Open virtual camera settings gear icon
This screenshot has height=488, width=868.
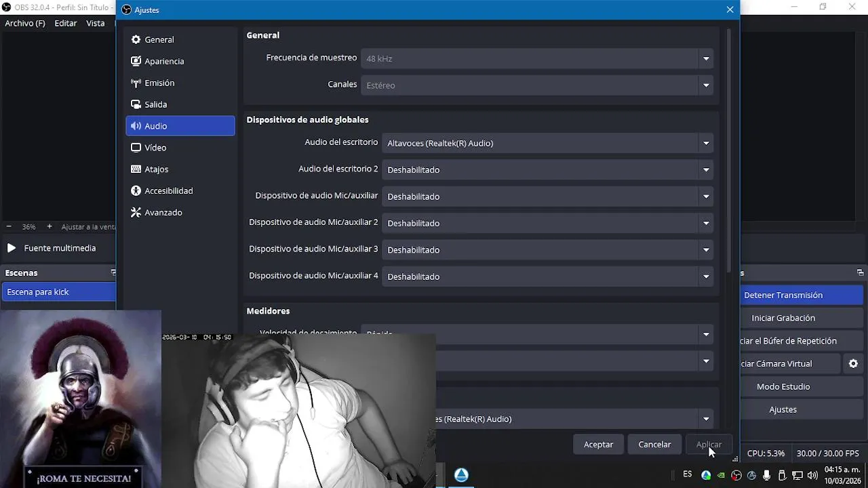pos(853,364)
